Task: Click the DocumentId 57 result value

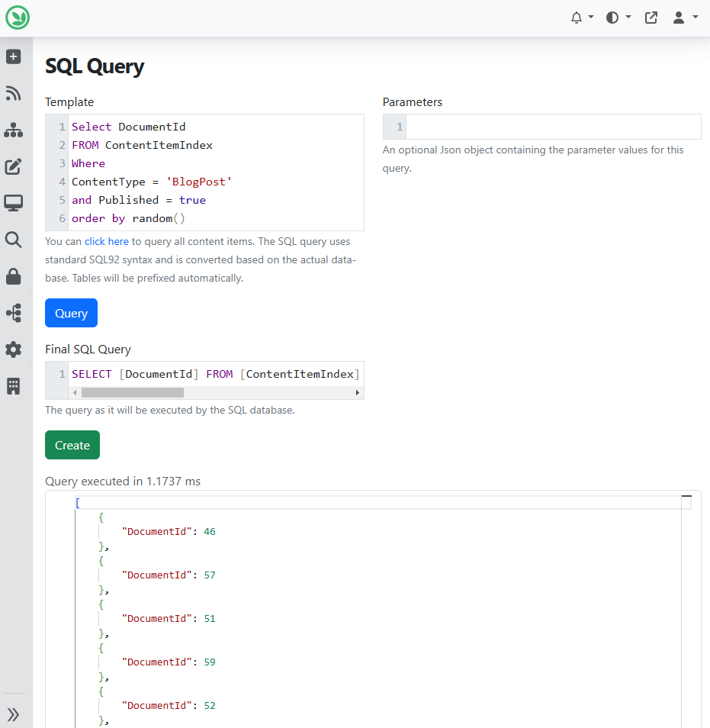Action: point(210,575)
